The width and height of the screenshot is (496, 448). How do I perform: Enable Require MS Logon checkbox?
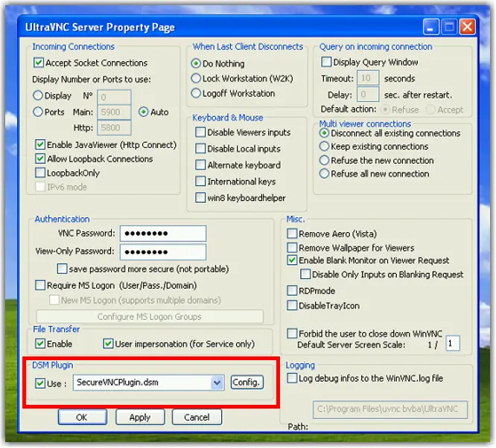coord(40,285)
